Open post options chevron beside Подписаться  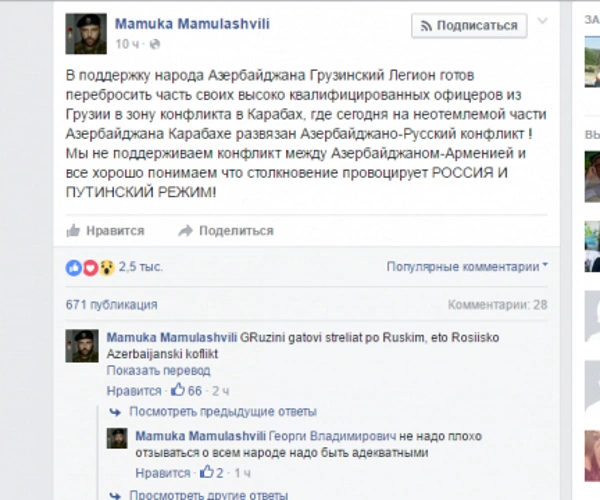point(543,21)
